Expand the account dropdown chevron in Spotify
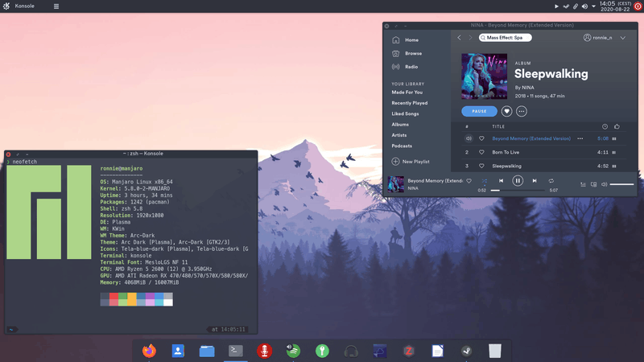This screenshot has width=644, height=362. [x=623, y=38]
